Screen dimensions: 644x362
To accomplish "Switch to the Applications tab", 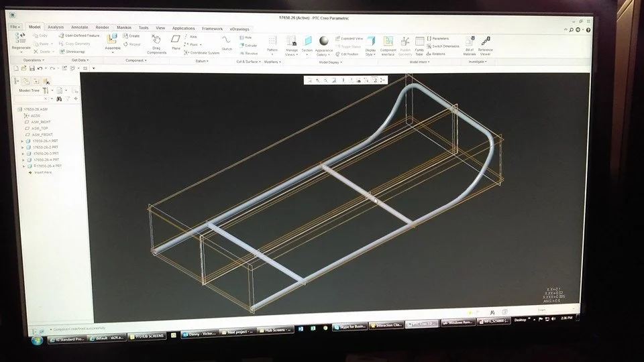I will coord(183,28).
